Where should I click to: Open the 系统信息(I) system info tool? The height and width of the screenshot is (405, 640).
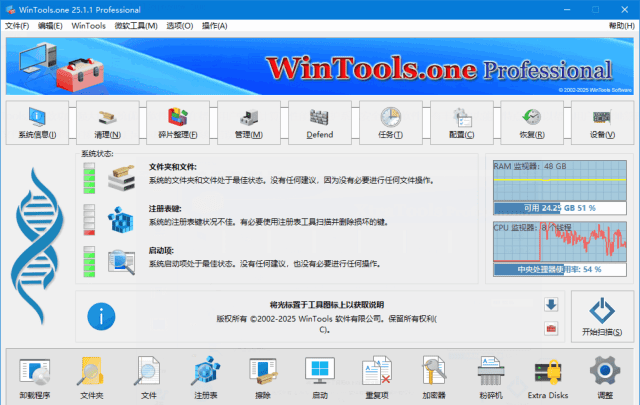coord(37,122)
